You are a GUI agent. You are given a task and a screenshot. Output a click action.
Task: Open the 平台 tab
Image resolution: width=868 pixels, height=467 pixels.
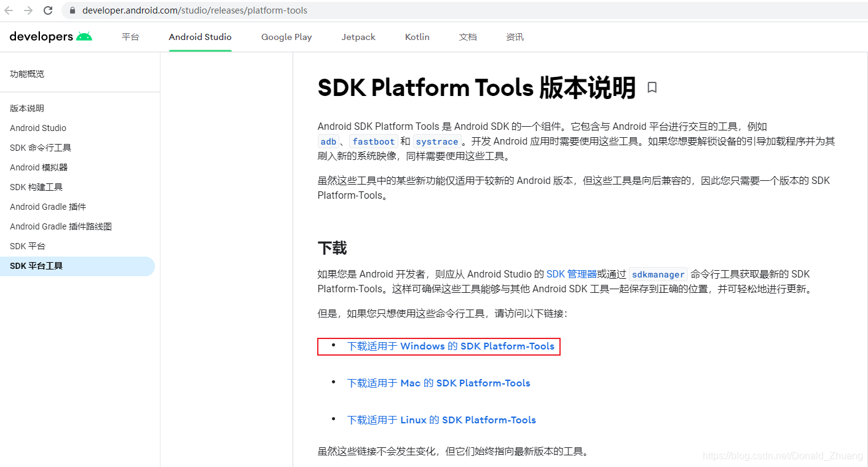click(130, 37)
